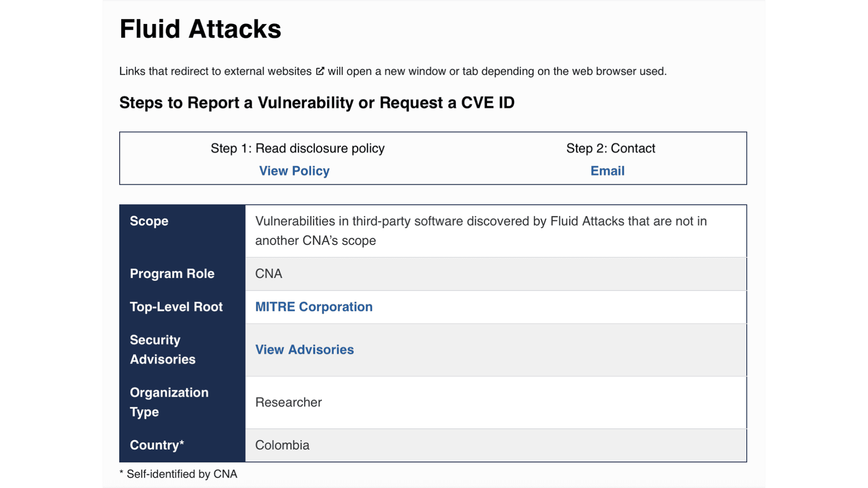Follow the View Advisories link
The width and height of the screenshot is (868, 488).
(304, 350)
